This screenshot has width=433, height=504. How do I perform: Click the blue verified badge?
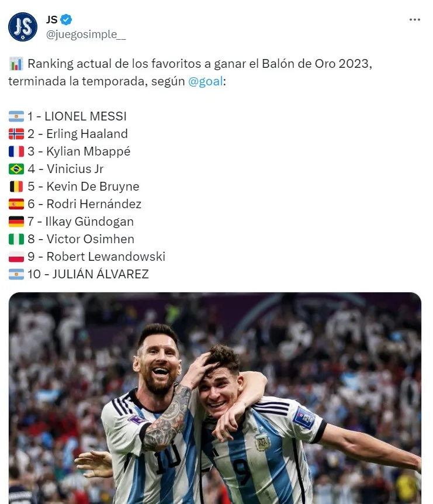point(67,20)
